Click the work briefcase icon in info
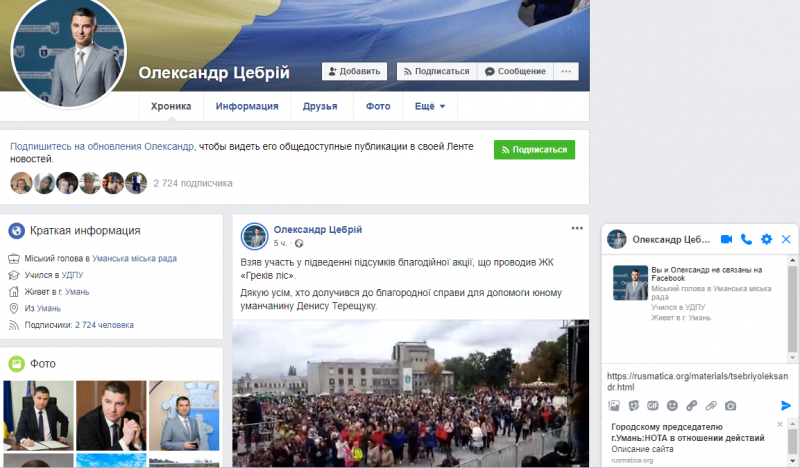Viewport: 800px width, 468px height. 14,259
